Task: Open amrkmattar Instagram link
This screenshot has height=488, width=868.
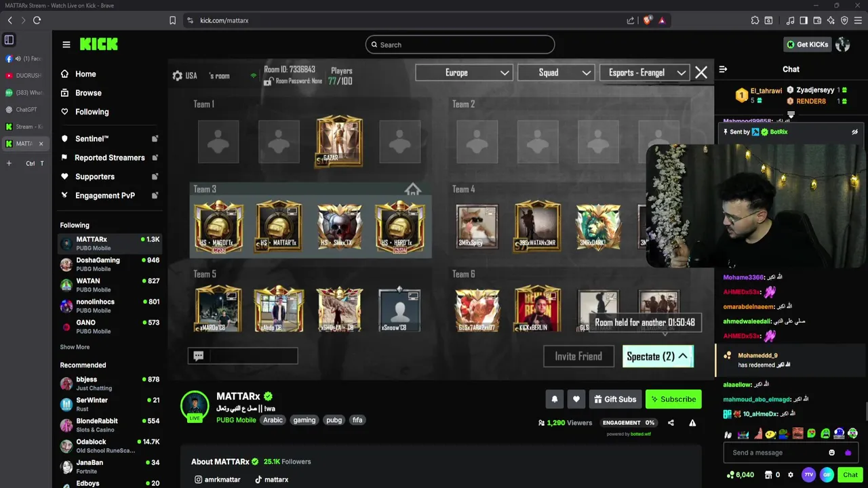Action: point(218,480)
